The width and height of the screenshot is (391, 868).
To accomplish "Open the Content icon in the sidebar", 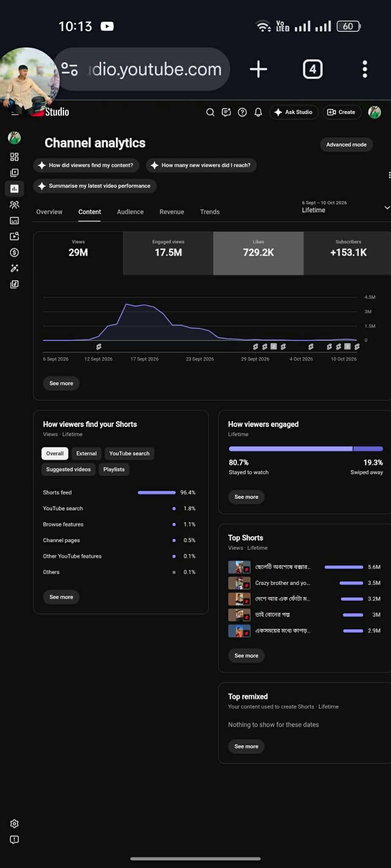I will point(14,172).
